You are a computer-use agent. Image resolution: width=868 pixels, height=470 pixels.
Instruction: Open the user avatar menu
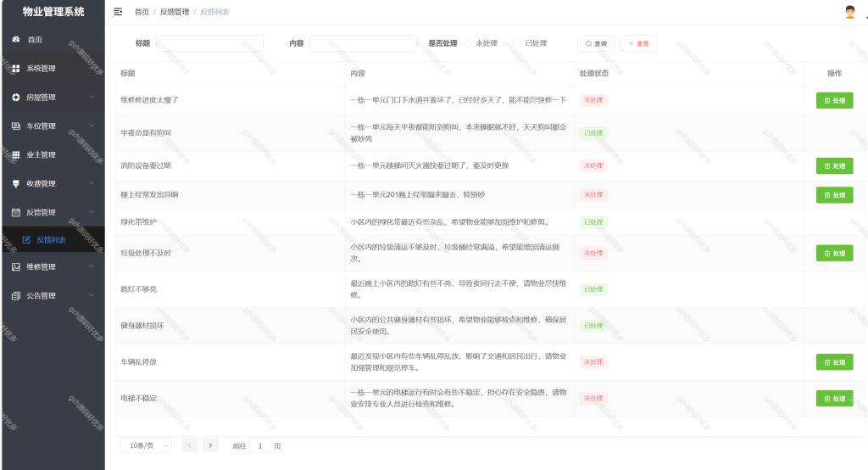849,12
